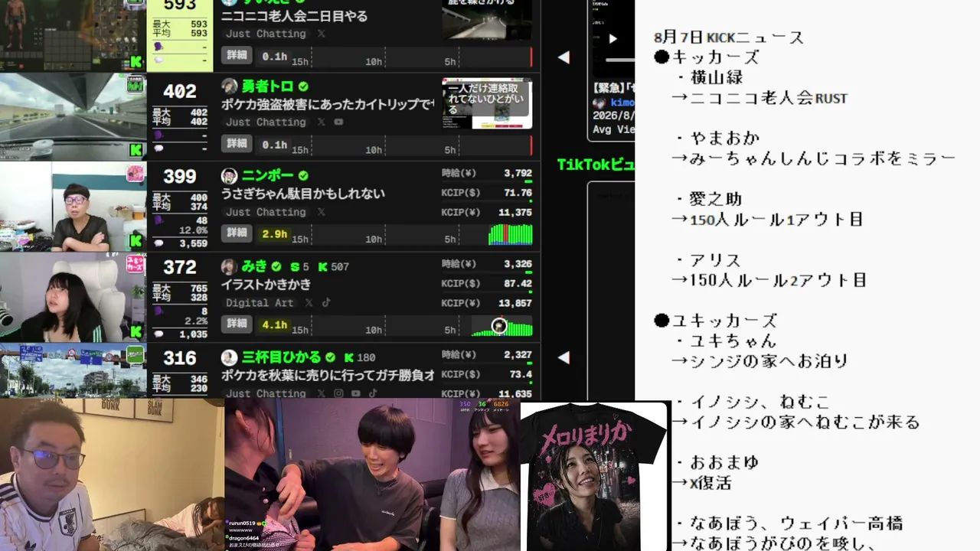Open 詳細 details for みき's stream
This screenshot has width=980, height=551.
tap(237, 324)
